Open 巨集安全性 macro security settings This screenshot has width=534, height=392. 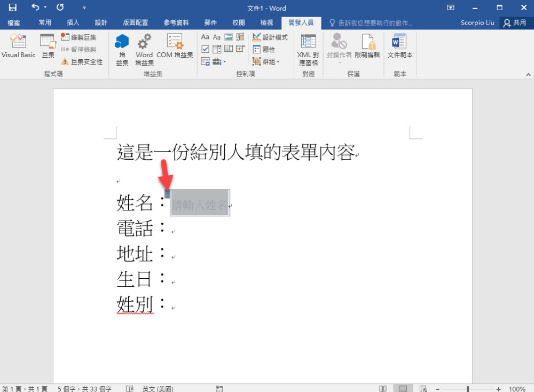(82, 61)
